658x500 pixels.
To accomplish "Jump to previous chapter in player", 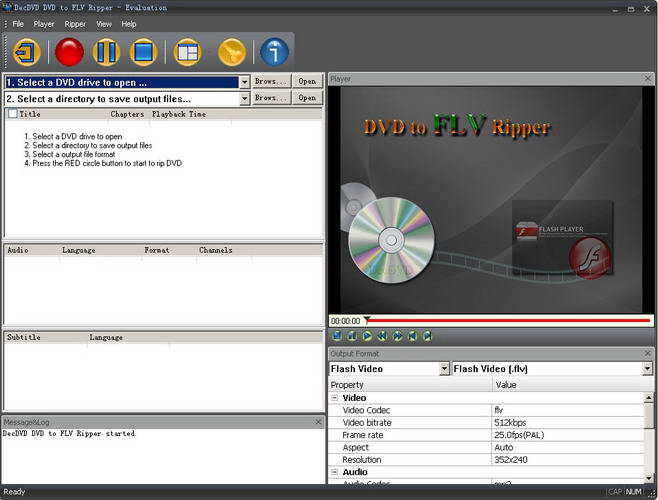I will point(413,336).
